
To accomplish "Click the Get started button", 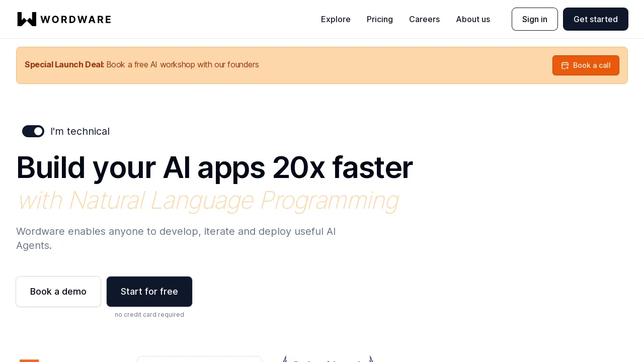I will [x=596, y=19].
